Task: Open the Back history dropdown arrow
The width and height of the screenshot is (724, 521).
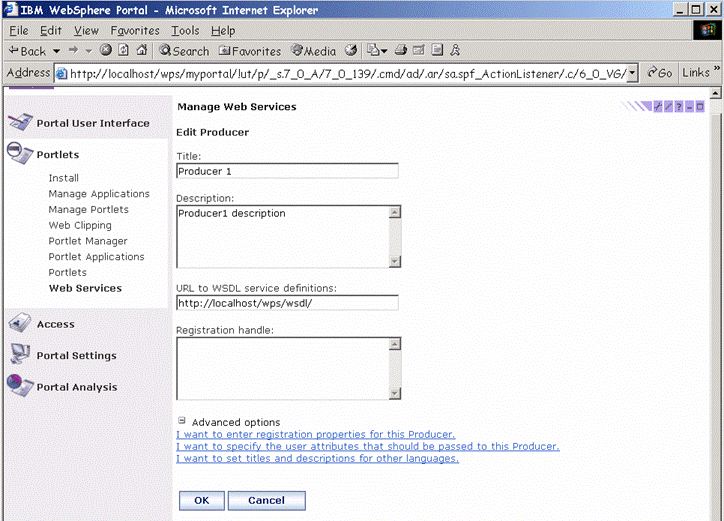Action: coord(56,51)
